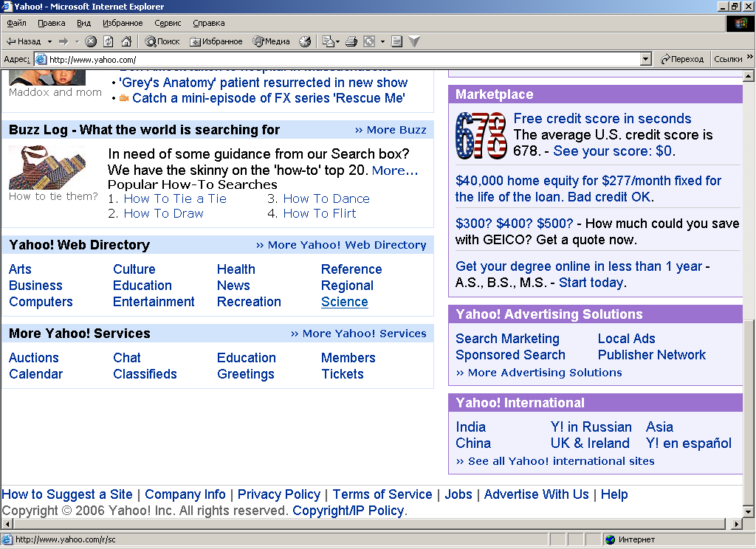Open the Поиск search toolbar button
Image resolution: width=756 pixels, height=549 pixels.
pos(162,41)
